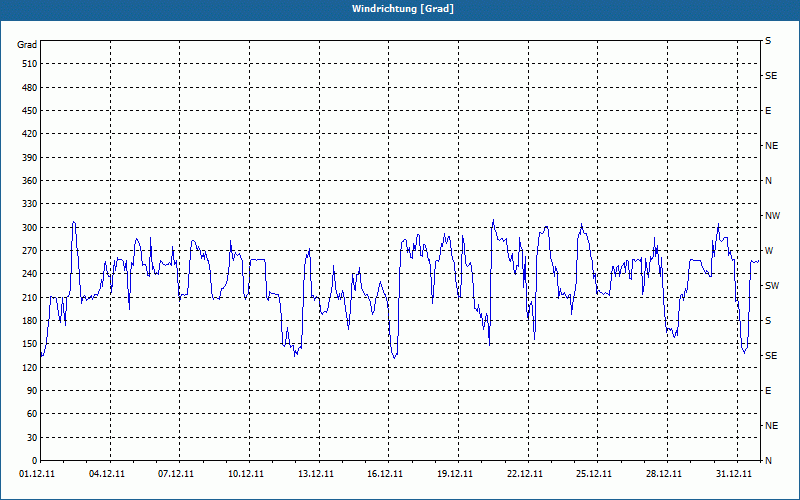The height and width of the screenshot is (500, 800).
Task: Click the 510 degree axis label
Action: tap(30, 64)
